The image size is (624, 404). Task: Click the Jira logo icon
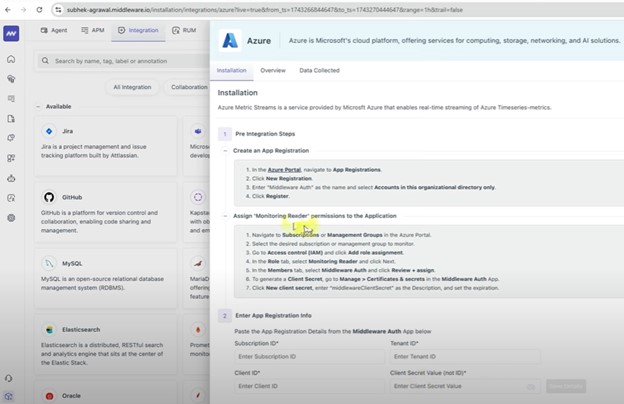pyautogui.click(x=49, y=131)
